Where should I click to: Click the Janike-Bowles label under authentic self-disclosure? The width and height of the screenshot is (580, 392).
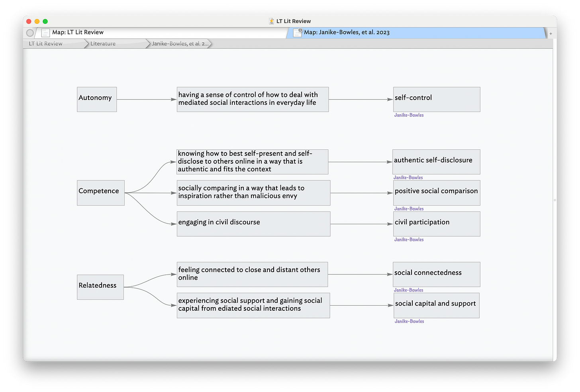[408, 178]
